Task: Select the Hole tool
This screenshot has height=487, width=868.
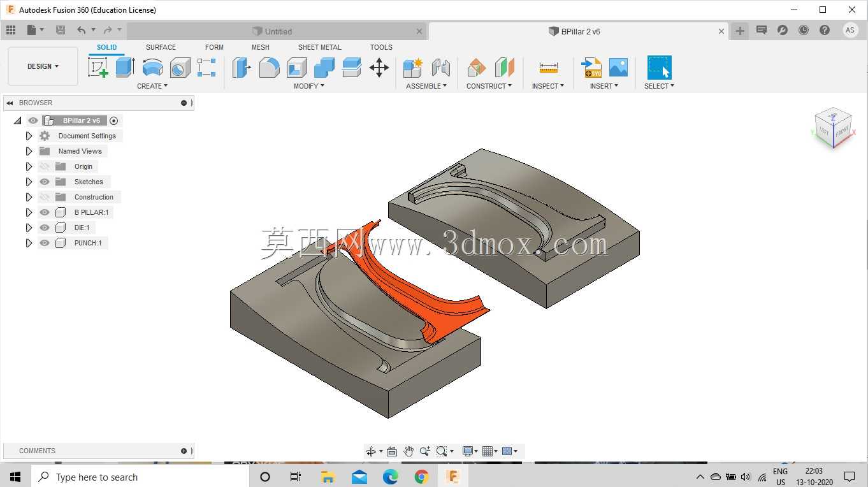Action: coord(180,67)
